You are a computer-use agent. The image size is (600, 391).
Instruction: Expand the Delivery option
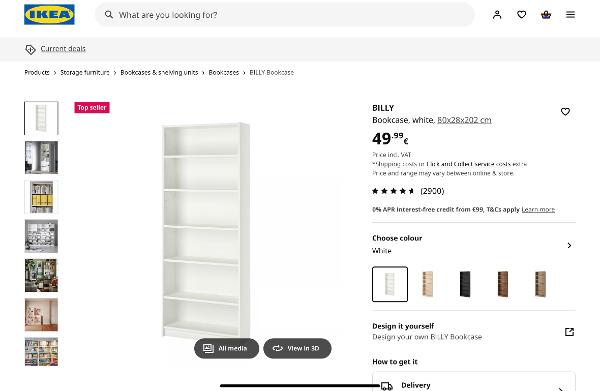474,383
